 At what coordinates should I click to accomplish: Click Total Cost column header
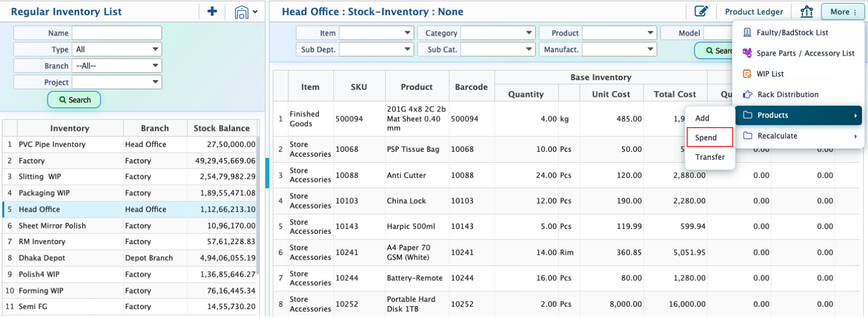(x=675, y=94)
